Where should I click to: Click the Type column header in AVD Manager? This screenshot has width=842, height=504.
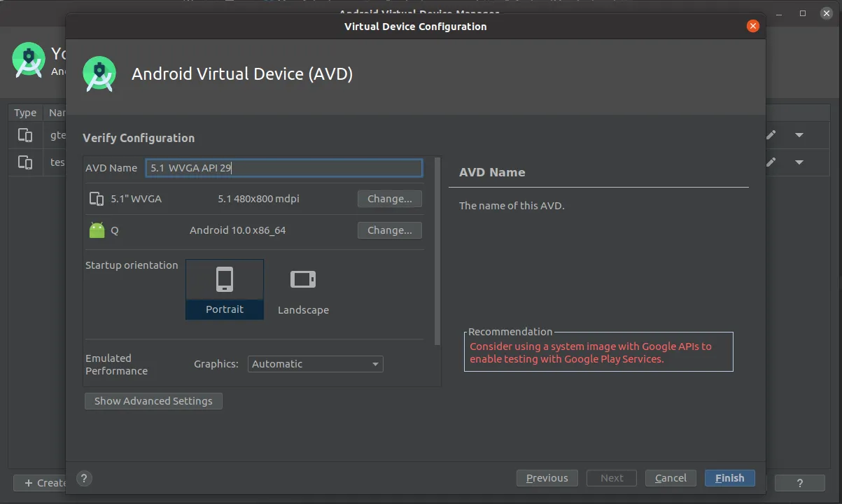[25, 113]
